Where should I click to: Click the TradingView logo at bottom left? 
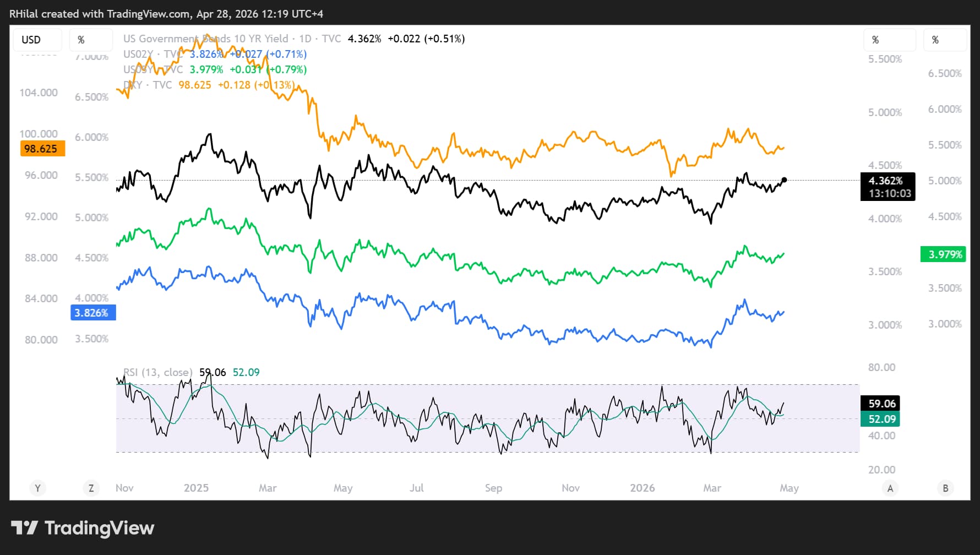(x=83, y=528)
